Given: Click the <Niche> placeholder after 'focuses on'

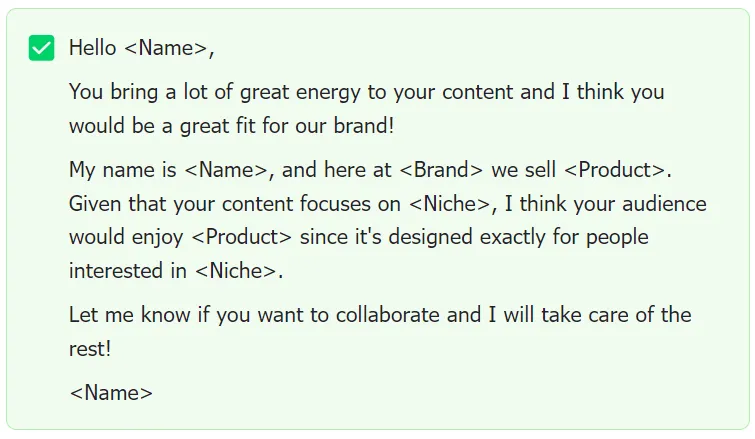Looking at the screenshot, I should click(450, 204).
